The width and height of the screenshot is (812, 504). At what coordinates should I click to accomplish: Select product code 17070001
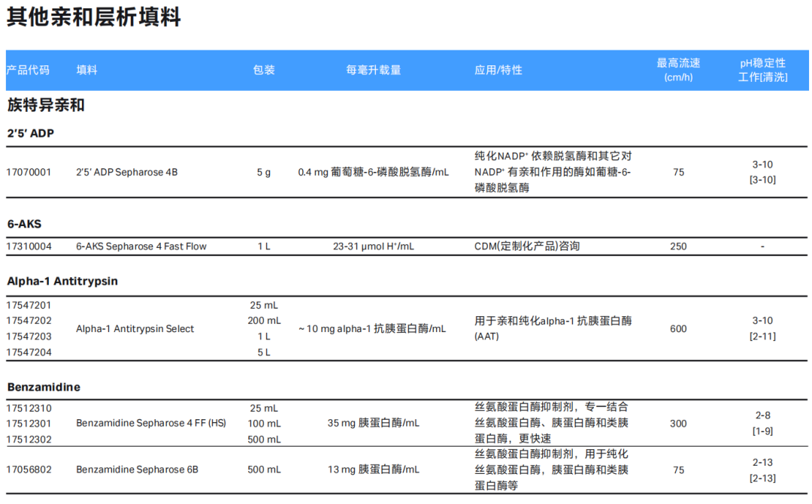click(29, 172)
